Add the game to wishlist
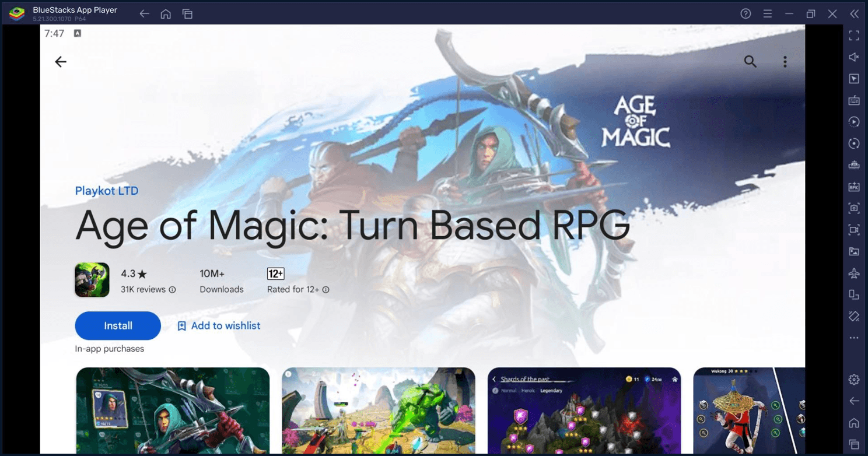 pos(219,326)
